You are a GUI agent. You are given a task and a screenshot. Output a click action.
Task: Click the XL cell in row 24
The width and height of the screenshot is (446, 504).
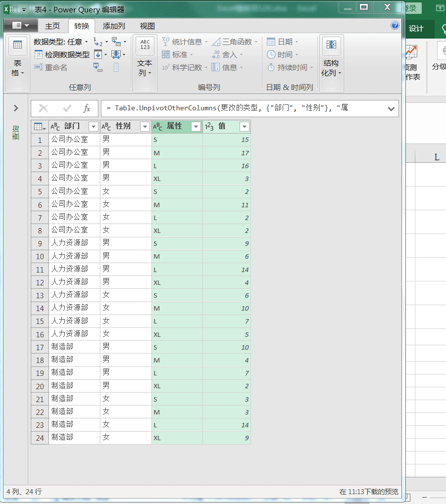[177, 438]
